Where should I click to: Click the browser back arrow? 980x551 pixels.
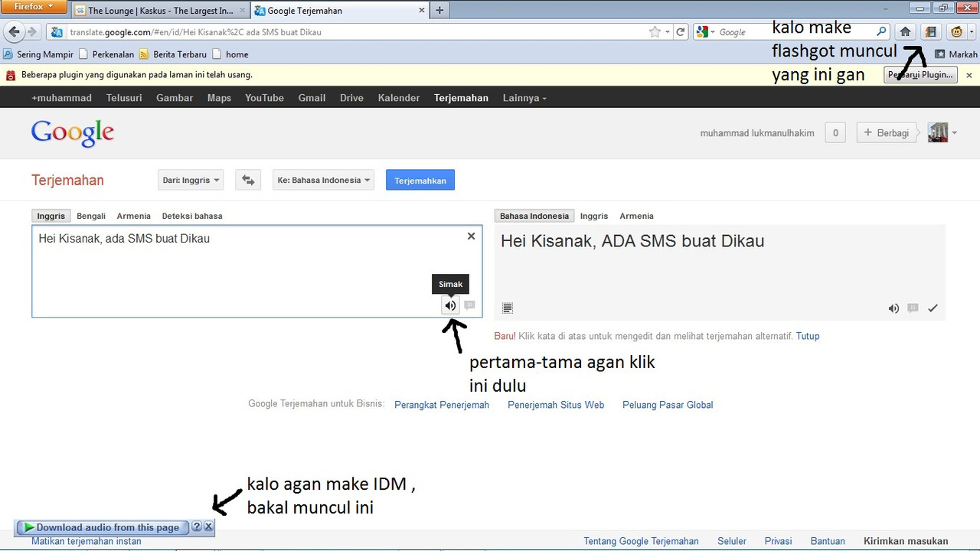14,32
